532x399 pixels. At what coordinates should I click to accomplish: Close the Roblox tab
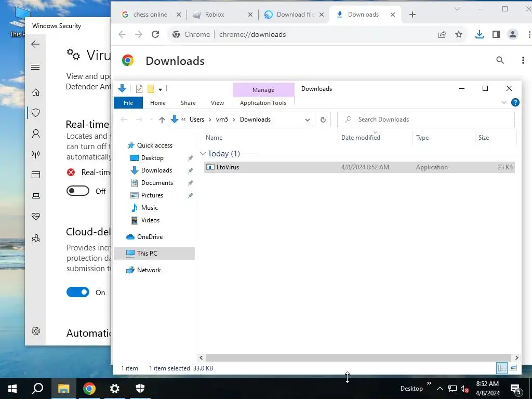(250, 15)
